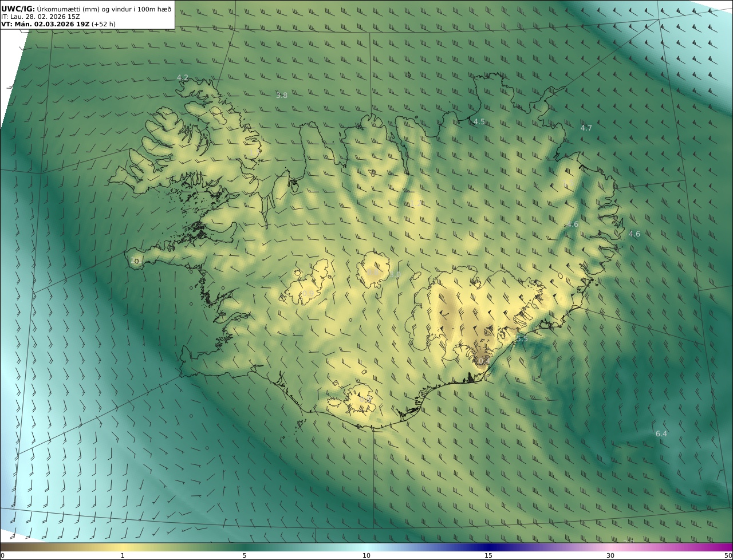Click the 'IT: Lau. 28. 02. 2026 15Z' line
Screen dimensions: 733x560
41,17
